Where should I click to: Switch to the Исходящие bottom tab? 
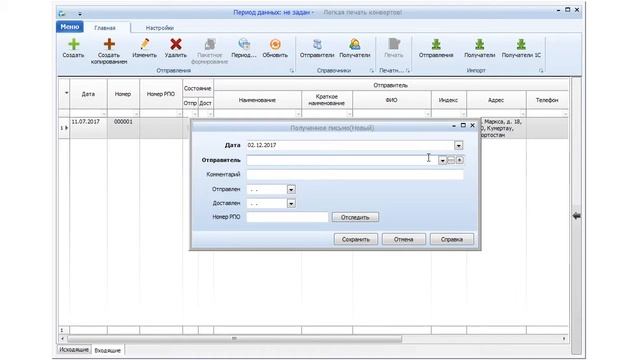click(x=74, y=350)
